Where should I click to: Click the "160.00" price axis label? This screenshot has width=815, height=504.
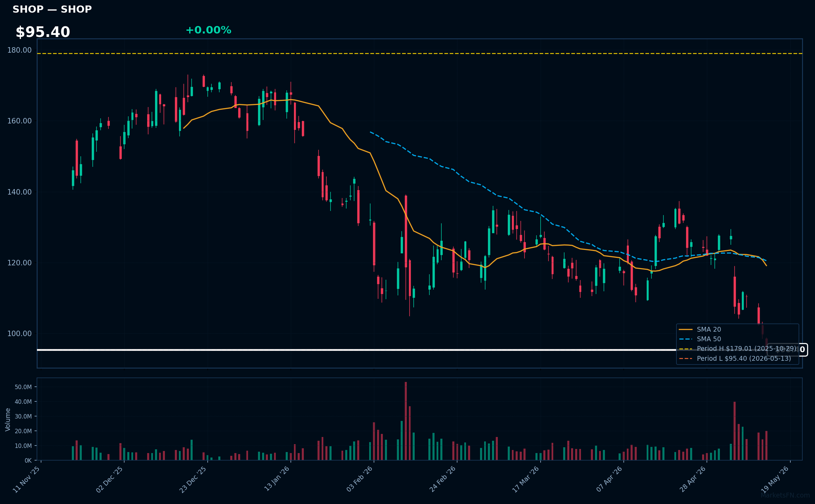(20, 121)
